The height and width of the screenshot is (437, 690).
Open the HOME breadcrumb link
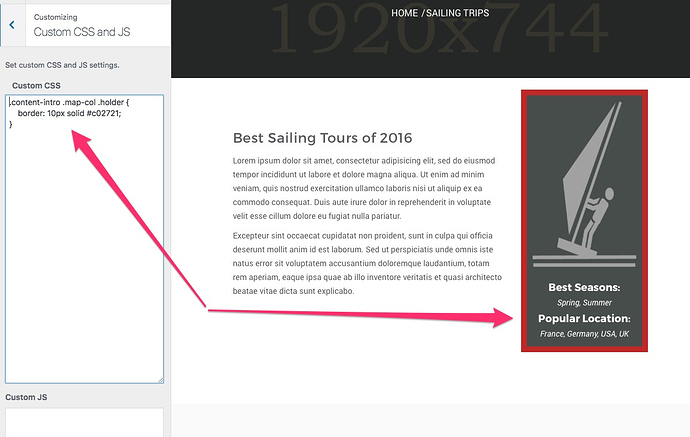404,13
